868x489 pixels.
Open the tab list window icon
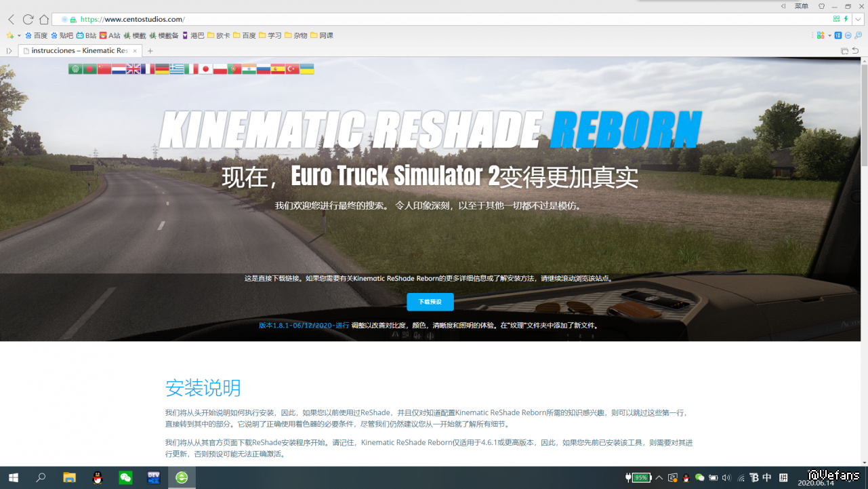(844, 51)
